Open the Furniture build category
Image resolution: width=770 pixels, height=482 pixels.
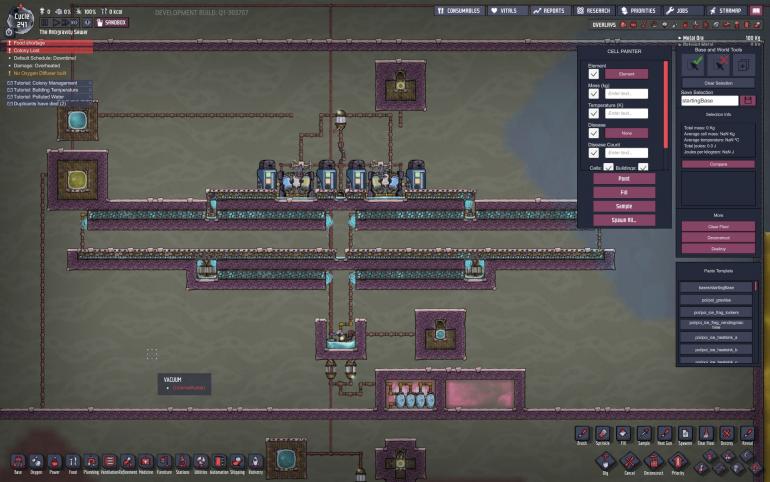164,463
